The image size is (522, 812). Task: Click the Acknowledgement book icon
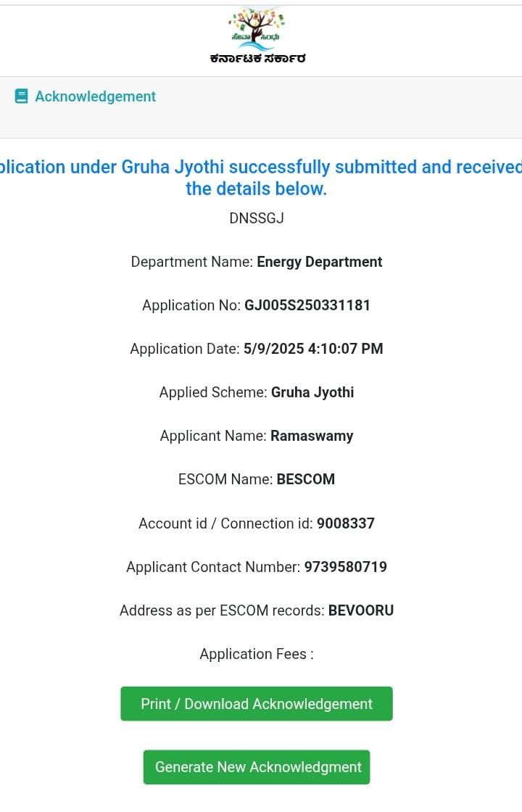21,96
